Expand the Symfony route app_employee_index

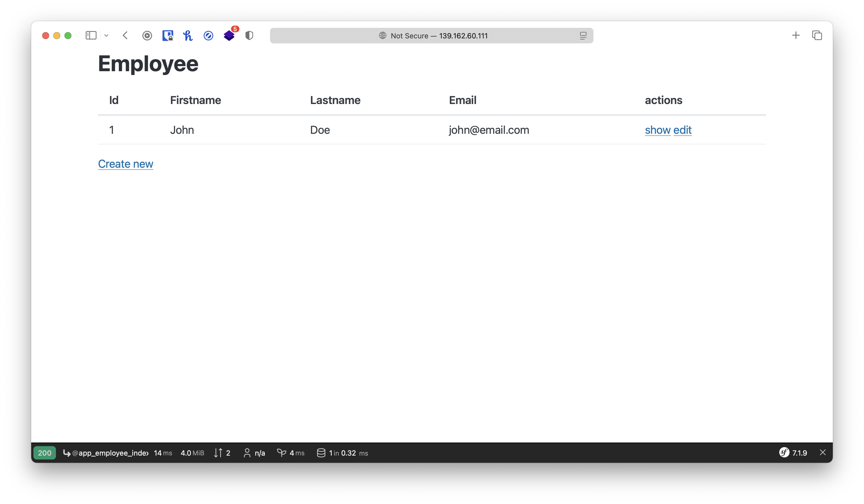pyautogui.click(x=105, y=452)
